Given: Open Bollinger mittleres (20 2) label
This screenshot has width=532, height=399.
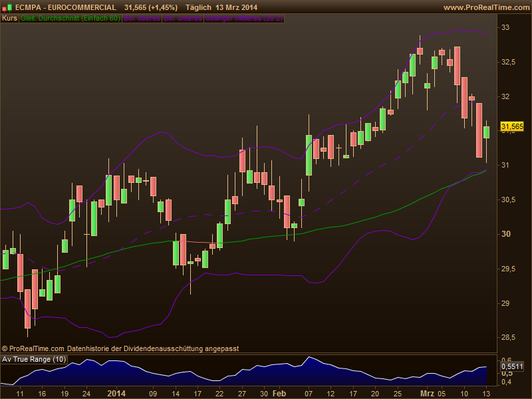Looking at the screenshot, I should coord(244,19).
